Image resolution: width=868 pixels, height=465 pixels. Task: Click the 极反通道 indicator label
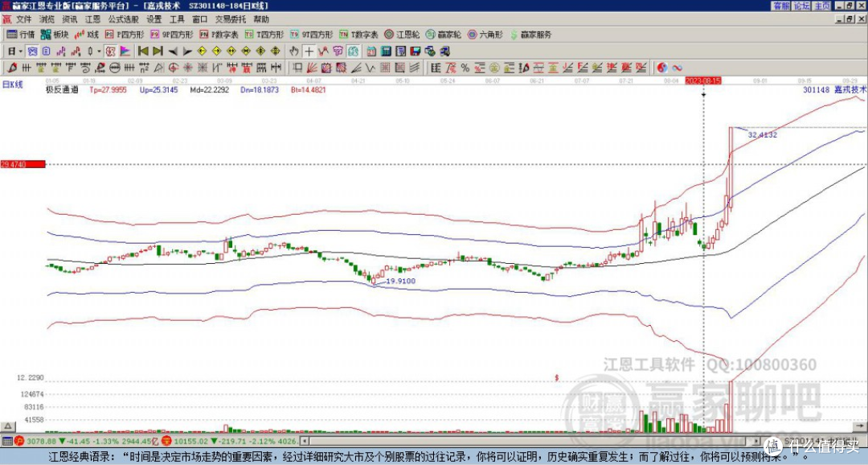pos(62,90)
